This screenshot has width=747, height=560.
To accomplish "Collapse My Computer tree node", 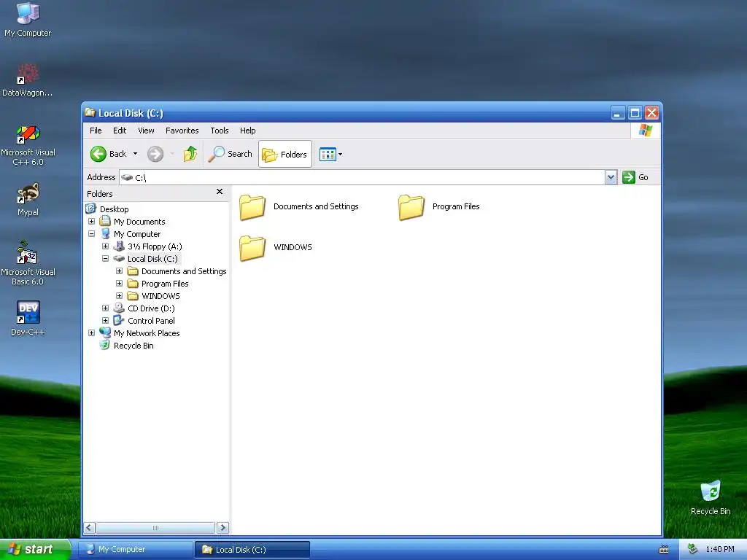I will pos(91,234).
